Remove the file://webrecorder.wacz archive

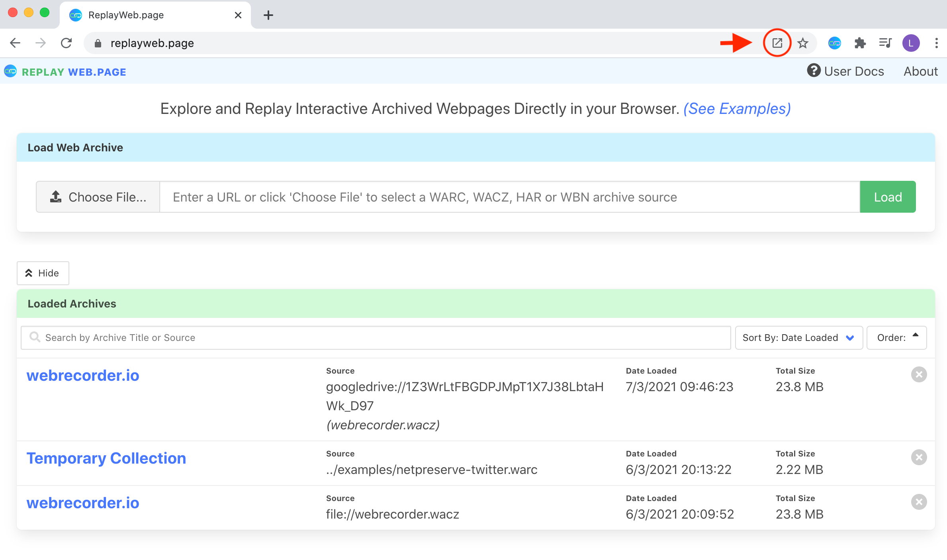919,502
